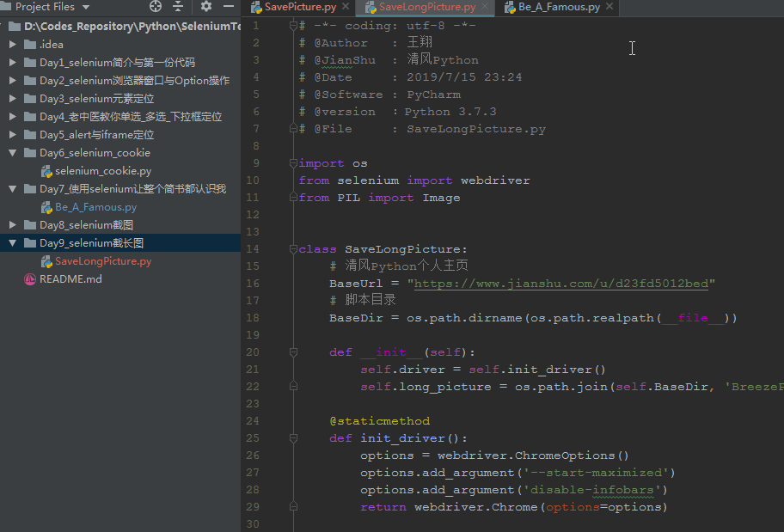The width and height of the screenshot is (784, 532).
Task: Close the SavePicture.py tab
Action: point(346,7)
